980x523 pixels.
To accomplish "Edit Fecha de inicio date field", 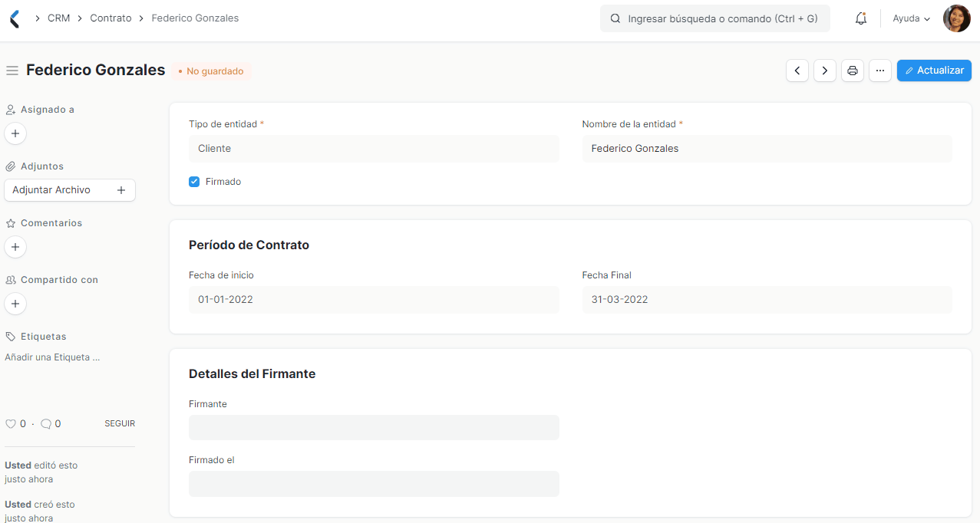I will (374, 300).
